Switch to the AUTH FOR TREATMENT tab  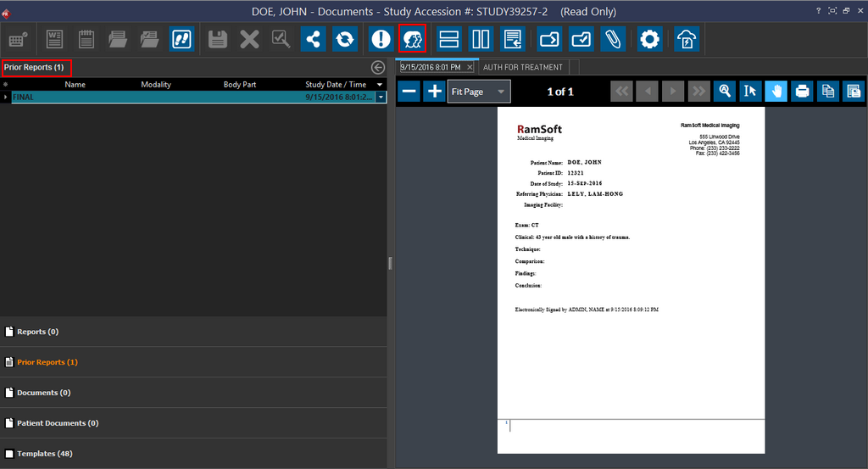point(522,67)
